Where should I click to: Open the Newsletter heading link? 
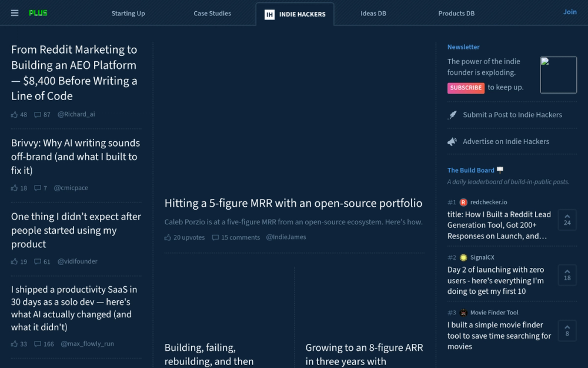[463, 47]
